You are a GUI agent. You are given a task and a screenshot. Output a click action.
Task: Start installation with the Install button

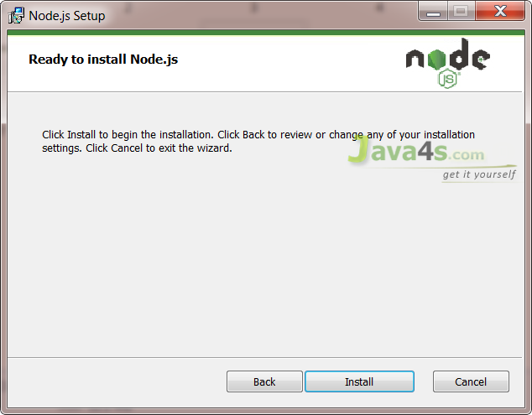(359, 381)
